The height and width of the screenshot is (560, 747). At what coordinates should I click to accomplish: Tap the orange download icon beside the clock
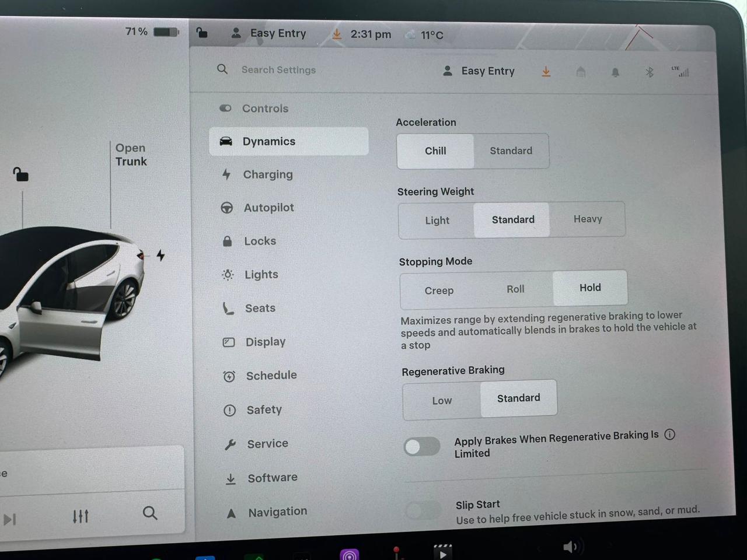pos(337,34)
